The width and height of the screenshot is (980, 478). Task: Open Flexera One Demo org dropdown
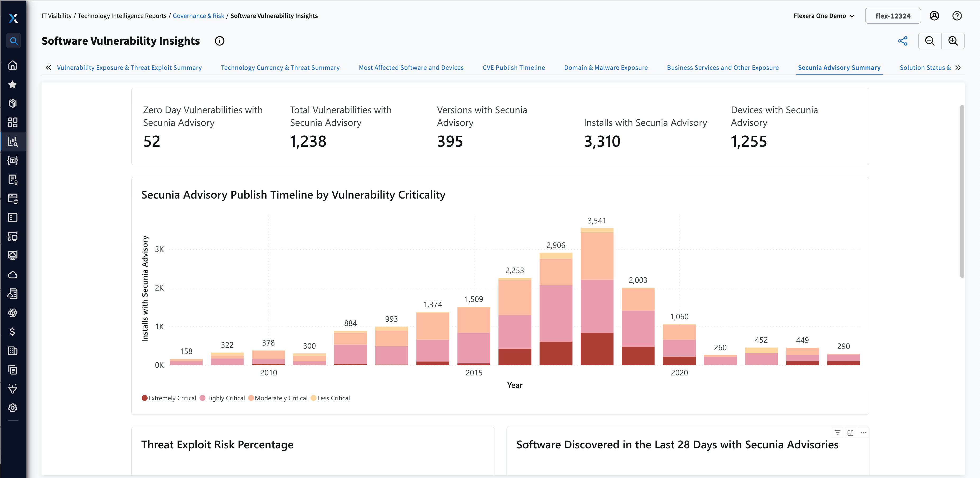coord(824,16)
